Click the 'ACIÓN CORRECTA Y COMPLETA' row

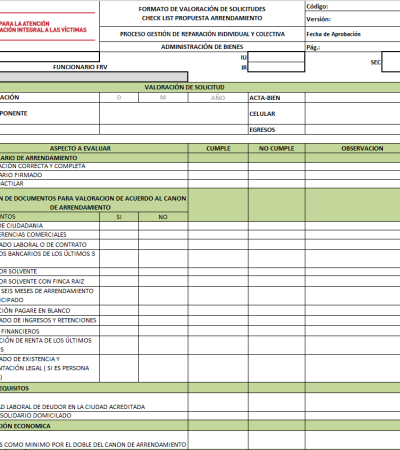(94, 166)
